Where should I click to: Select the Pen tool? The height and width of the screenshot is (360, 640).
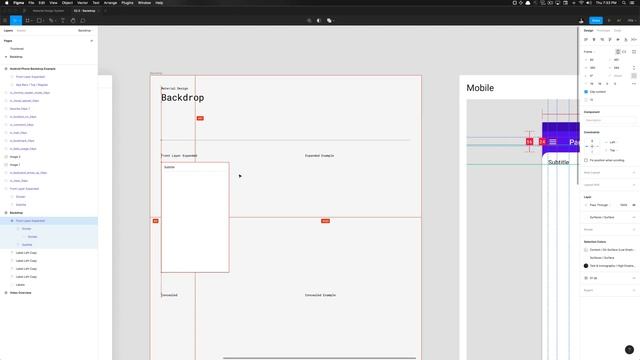(51, 20)
